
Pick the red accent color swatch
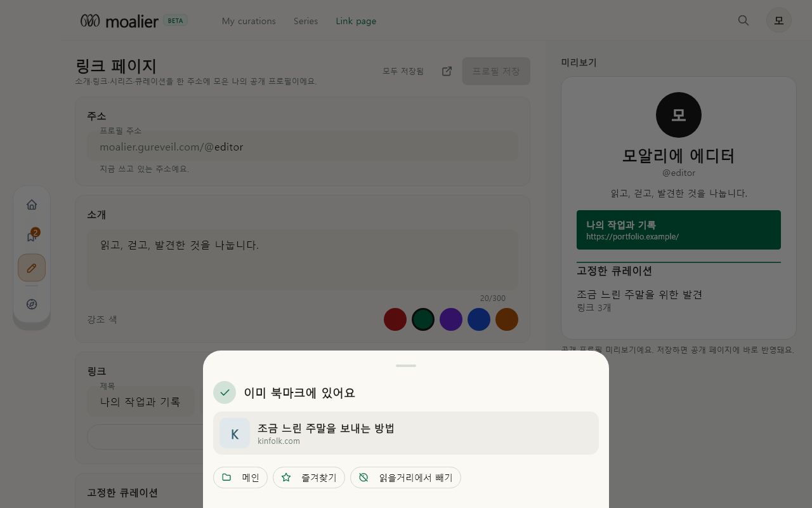coord(395,319)
